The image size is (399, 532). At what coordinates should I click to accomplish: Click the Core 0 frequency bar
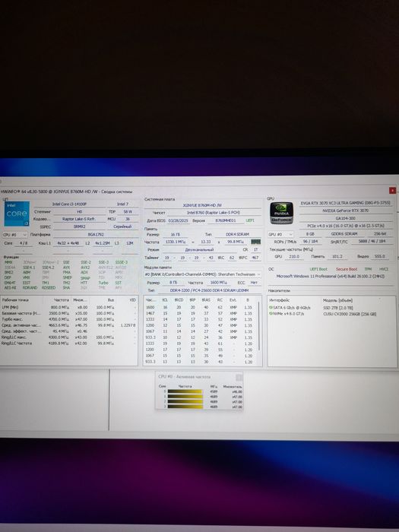[x=185, y=391]
